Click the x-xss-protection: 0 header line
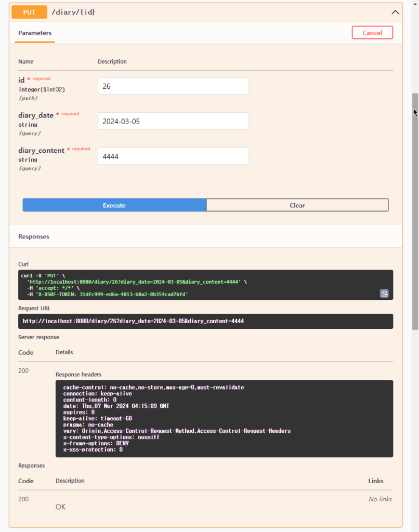419x532 pixels. pos(93,450)
